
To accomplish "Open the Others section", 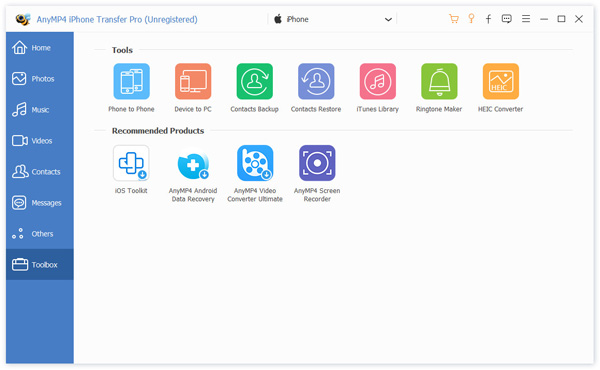I will coord(40,234).
